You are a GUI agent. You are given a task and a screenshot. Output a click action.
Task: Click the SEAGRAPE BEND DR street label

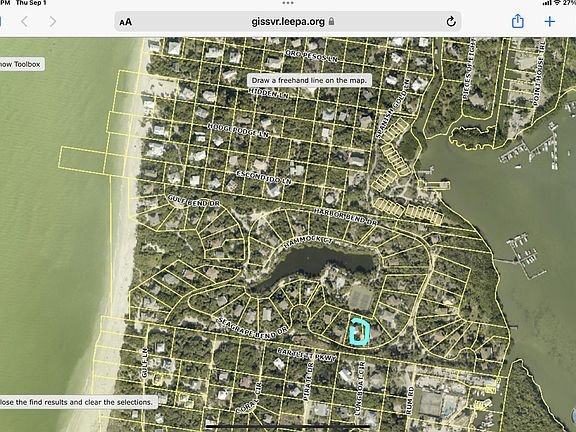pos(253,327)
